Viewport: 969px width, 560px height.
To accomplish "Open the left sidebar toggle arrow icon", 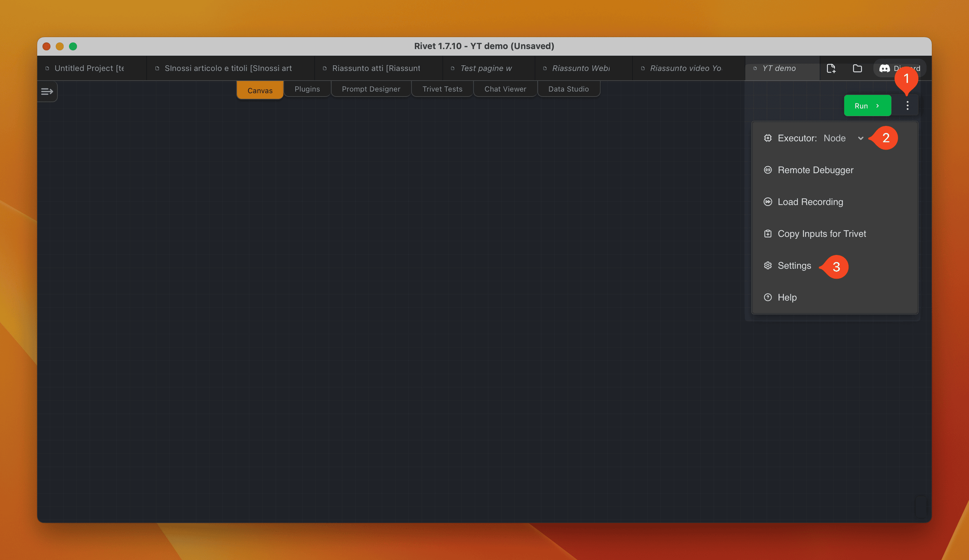I will (47, 91).
